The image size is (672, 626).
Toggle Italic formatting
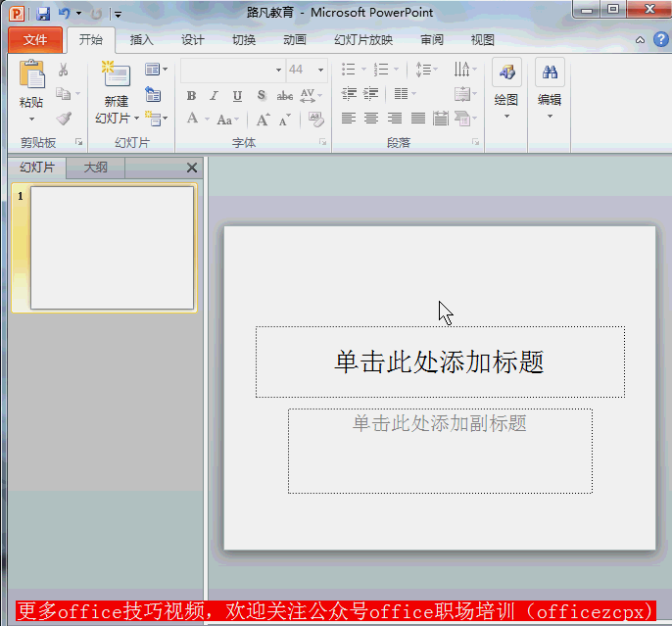(x=215, y=96)
